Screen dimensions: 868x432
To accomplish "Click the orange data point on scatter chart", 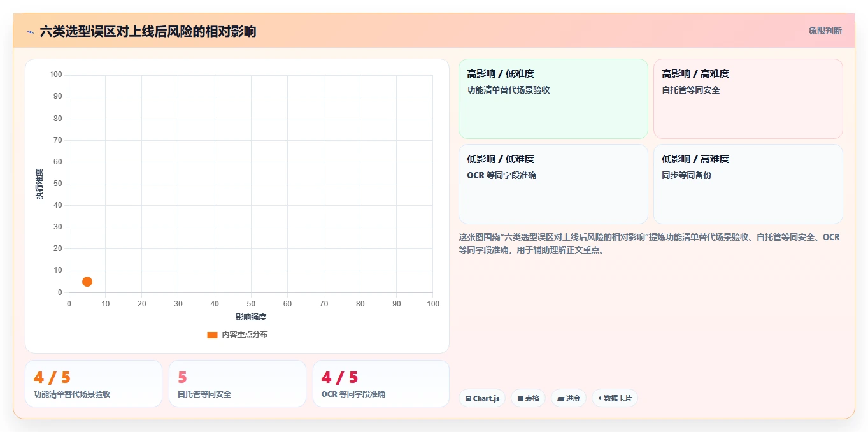I will 87,282.
